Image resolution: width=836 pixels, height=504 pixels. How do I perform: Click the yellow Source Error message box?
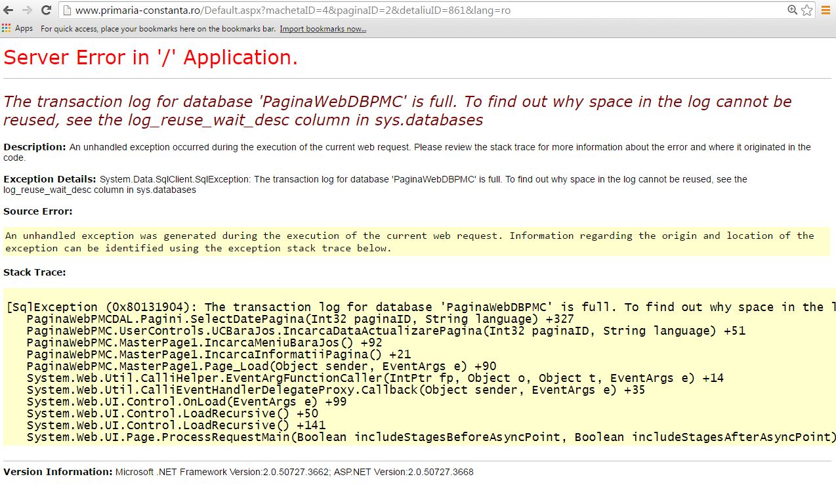tap(416, 241)
